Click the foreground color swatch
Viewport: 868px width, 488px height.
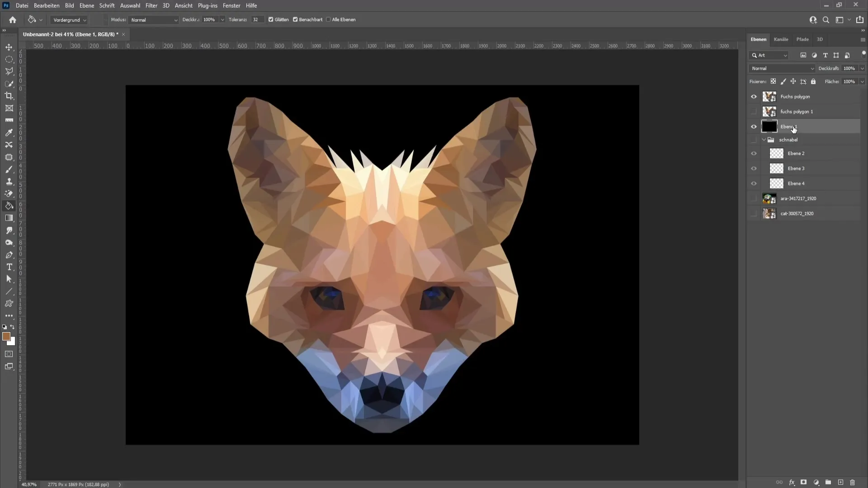[6, 337]
